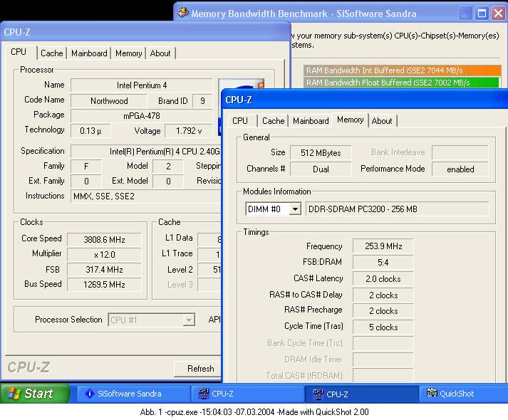Click the CAS# Latency 2.0 clocks value
Viewport: 508px width, 420px height.
[x=383, y=279]
